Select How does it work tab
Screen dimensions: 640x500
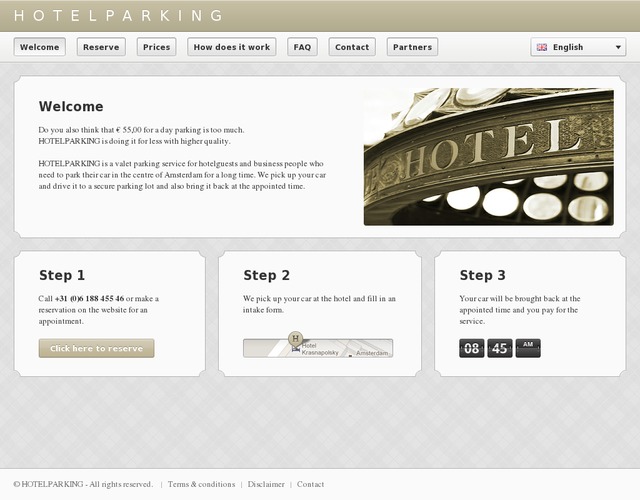click(x=232, y=47)
